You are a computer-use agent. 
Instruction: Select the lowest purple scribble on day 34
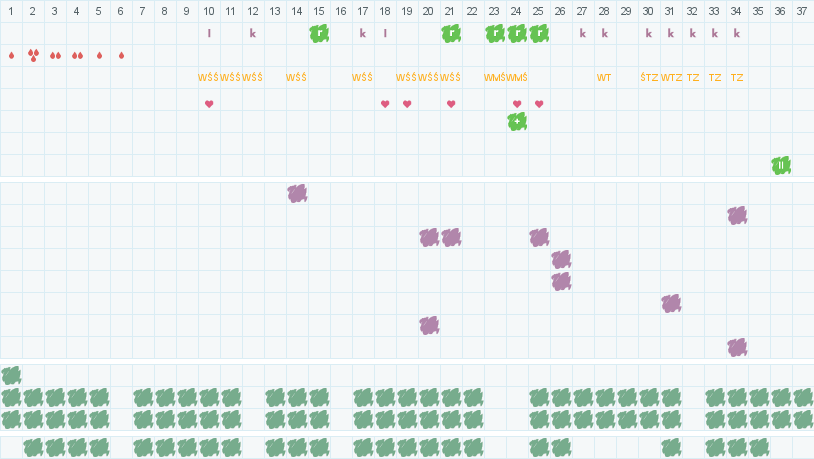[x=737, y=347]
